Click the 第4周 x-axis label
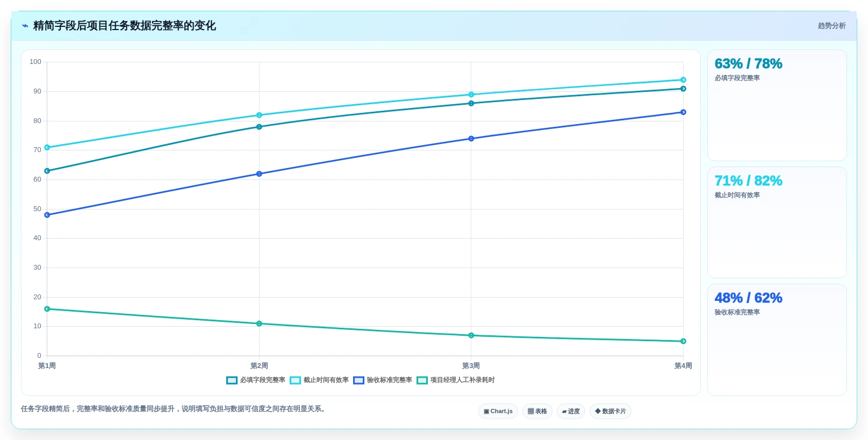The width and height of the screenshot is (868, 440). pos(683,366)
